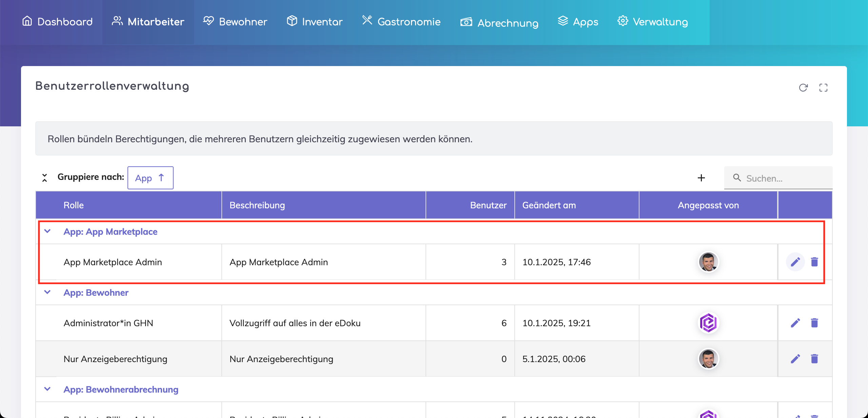The height and width of the screenshot is (418, 868).
Task: Collapse the App: Bewohnerabrechnung group
Action: pos(47,389)
